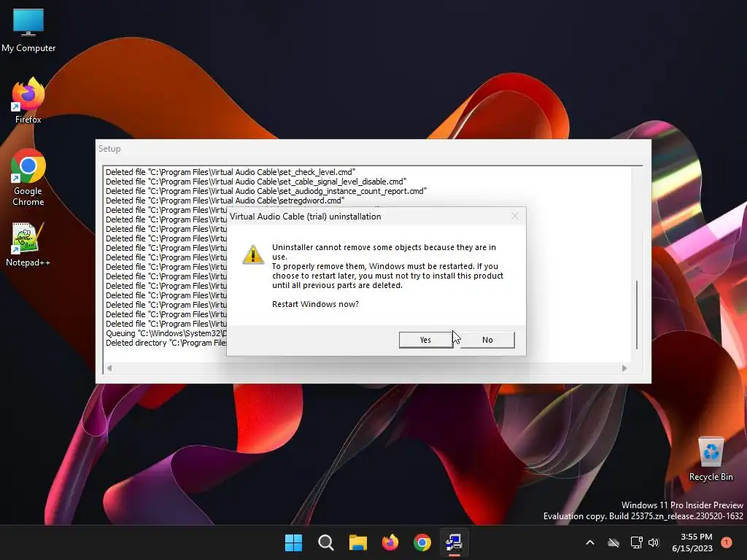This screenshot has width=747, height=560.
Task: Select the My Computer desktop icon
Action: (x=28, y=30)
